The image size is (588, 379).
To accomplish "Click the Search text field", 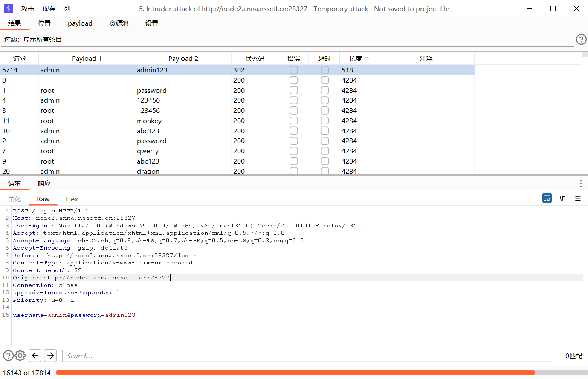I will (307, 356).
